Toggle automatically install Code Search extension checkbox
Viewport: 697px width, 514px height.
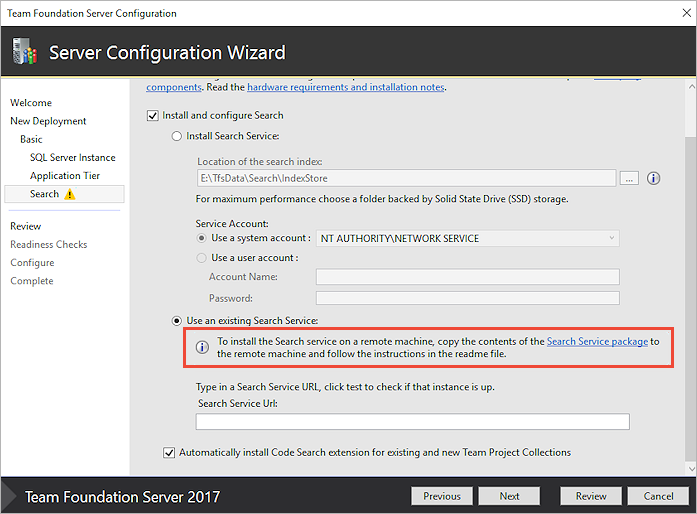[169, 453]
